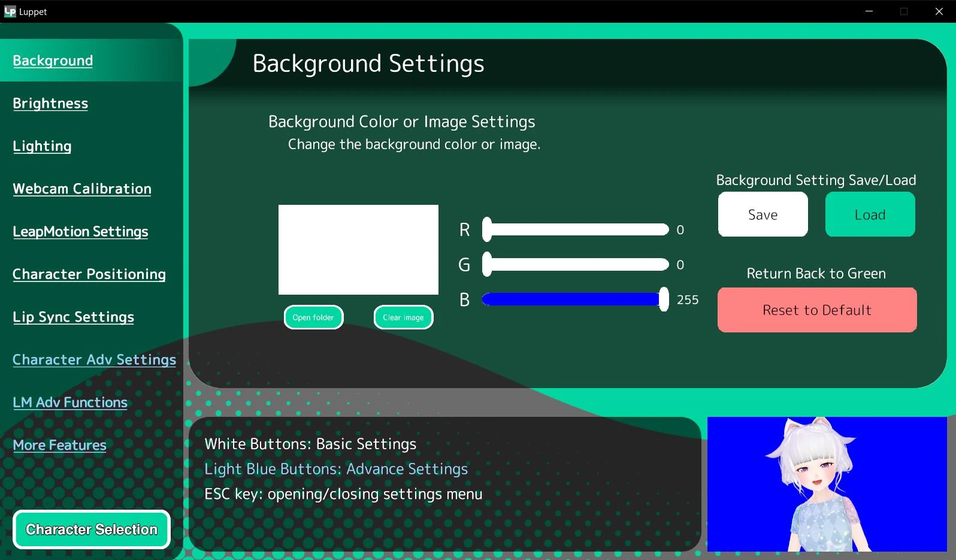Save the background setting

763,214
